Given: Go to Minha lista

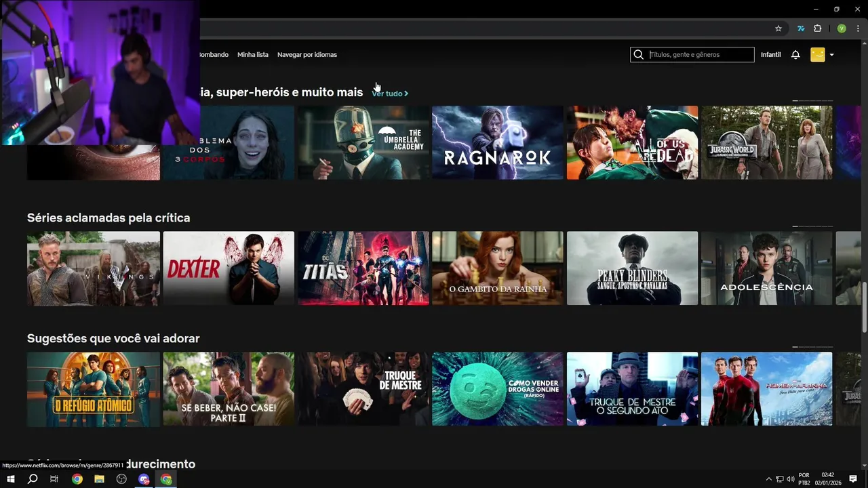Looking at the screenshot, I should point(253,55).
